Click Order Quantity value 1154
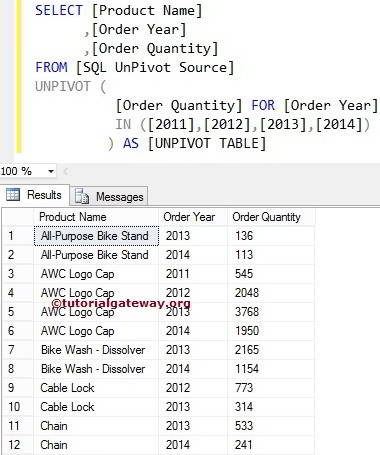The height and width of the screenshot is (455, 380). [247, 369]
